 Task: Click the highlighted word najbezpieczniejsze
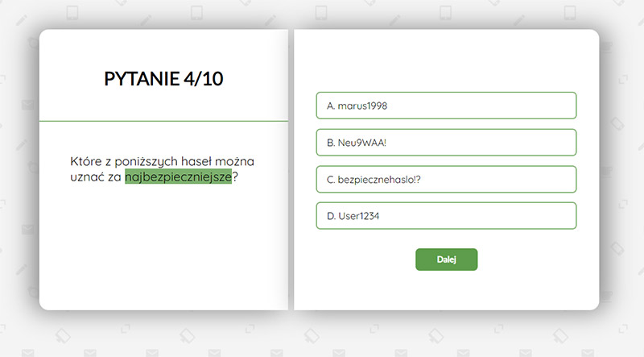[x=178, y=176]
